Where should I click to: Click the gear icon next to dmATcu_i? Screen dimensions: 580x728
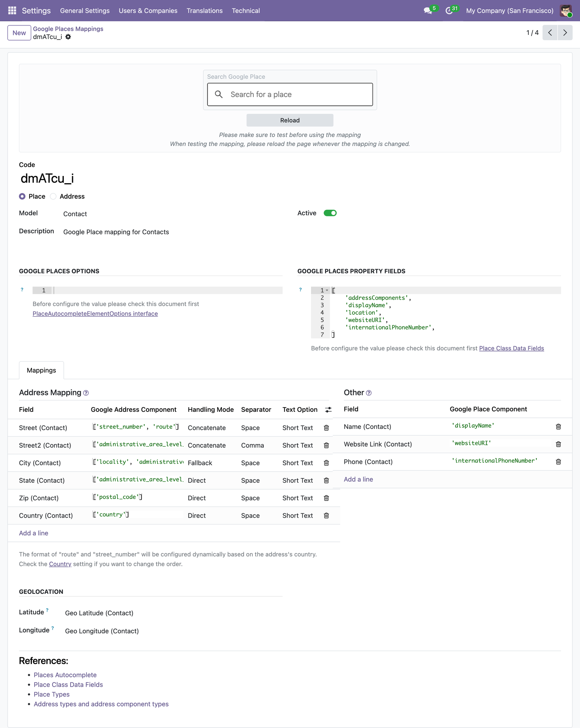click(68, 37)
